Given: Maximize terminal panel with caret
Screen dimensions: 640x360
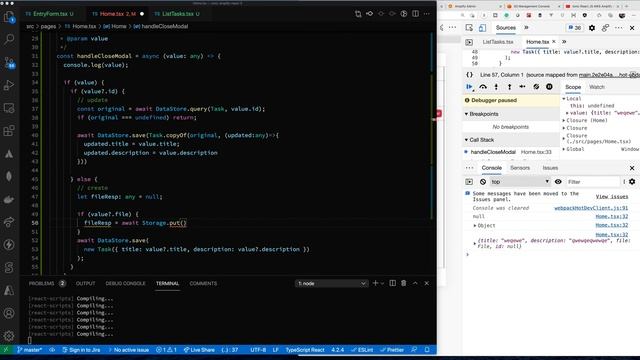Looking at the screenshot, I should 415,283.
